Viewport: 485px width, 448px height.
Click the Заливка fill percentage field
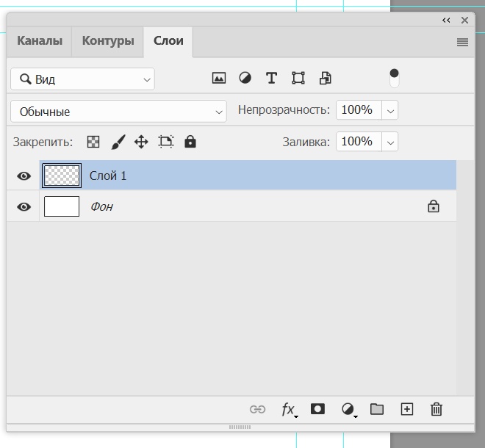click(x=358, y=142)
